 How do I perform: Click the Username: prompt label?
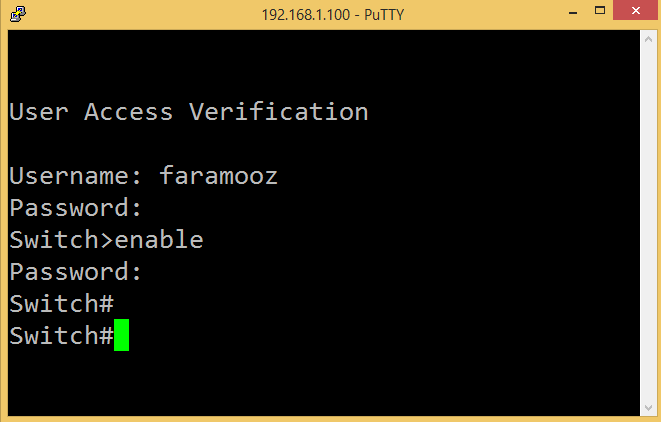point(75,175)
